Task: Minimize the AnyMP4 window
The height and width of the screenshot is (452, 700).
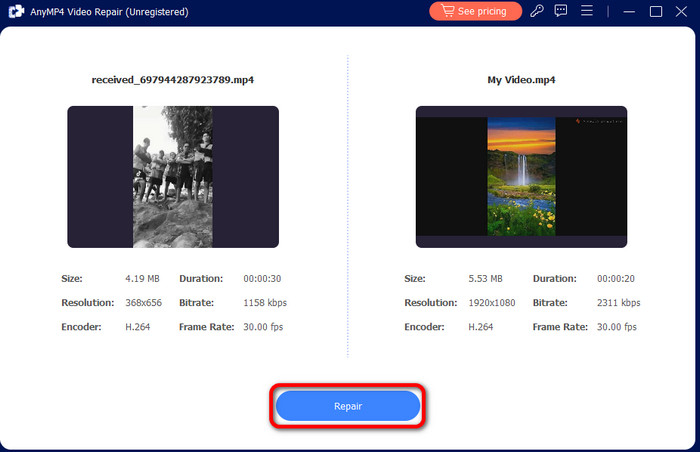Action: [x=629, y=11]
